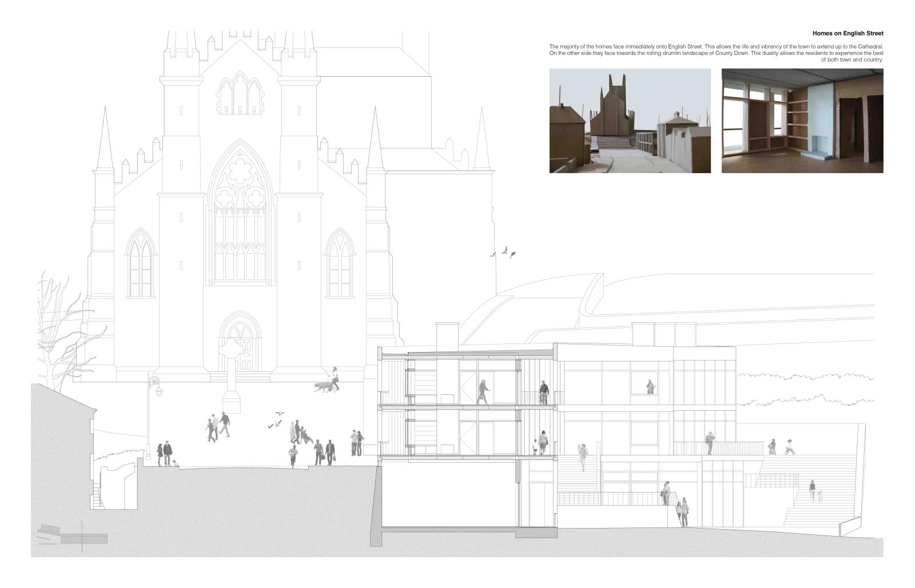This screenshot has width=915, height=588.
Task: Click the triple window in cathedral gable
Action: [240, 93]
